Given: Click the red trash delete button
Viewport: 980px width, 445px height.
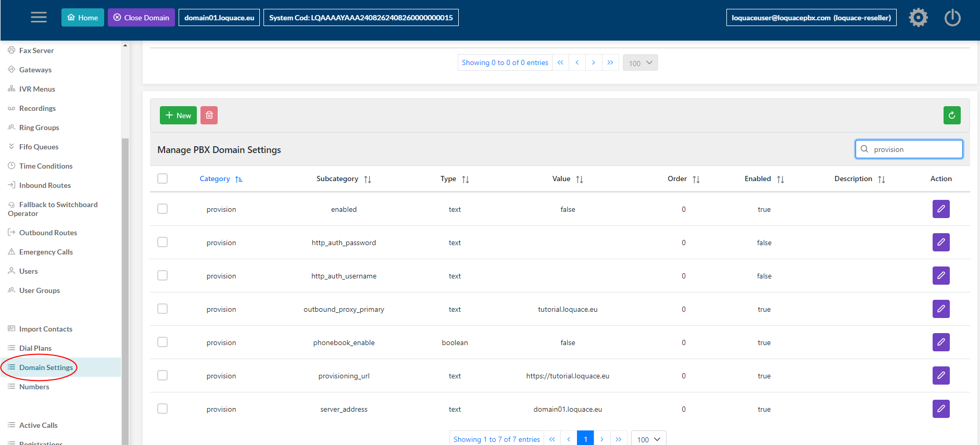Looking at the screenshot, I should [x=209, y=115].
